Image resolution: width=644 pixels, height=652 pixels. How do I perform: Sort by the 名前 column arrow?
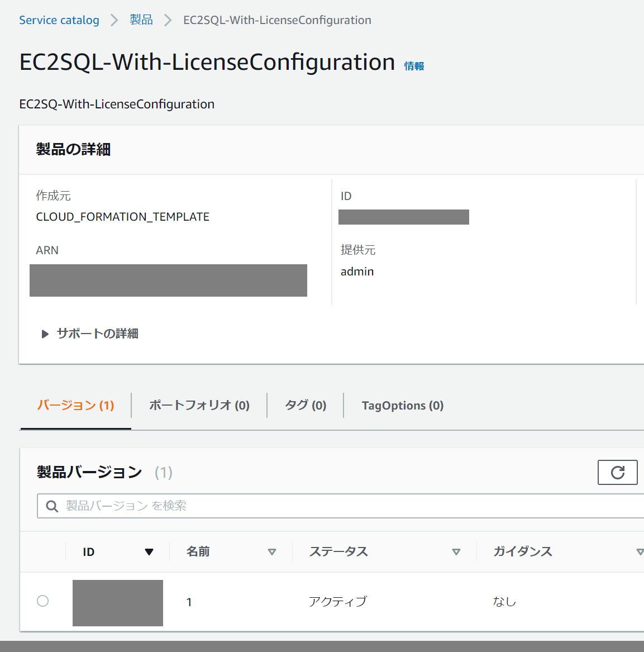tap(272, 552)
